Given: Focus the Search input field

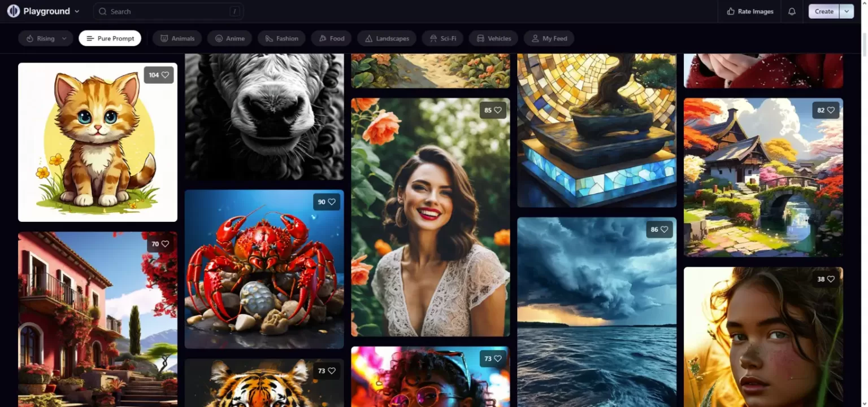Looking at the screenshot, I should pos(168,11).
